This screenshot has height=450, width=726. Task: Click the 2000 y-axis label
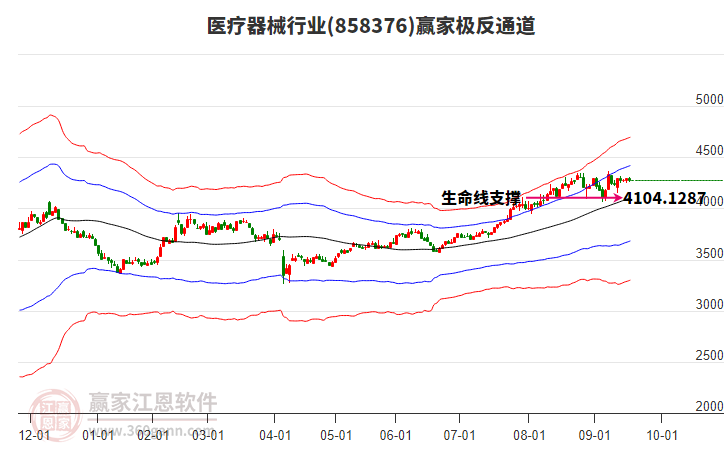point(709,406)
